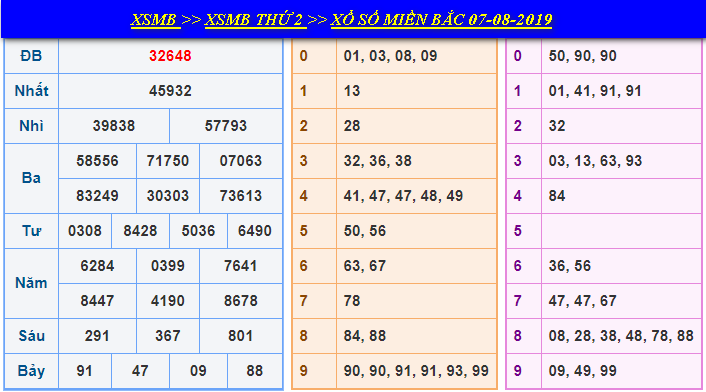This screenshot has height=392, width=706.
Task: Click tail values 47, 47, 67
Action: (x=583, y=301)
